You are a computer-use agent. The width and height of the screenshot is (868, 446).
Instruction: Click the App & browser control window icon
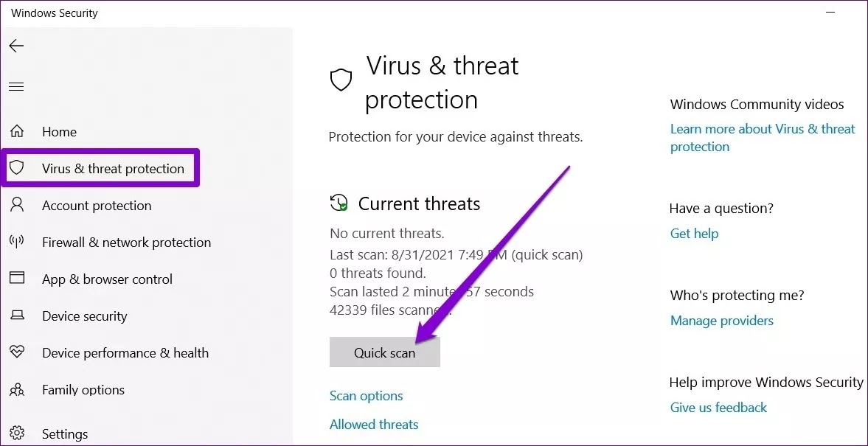pyautogui.click(x=17, y=279)
